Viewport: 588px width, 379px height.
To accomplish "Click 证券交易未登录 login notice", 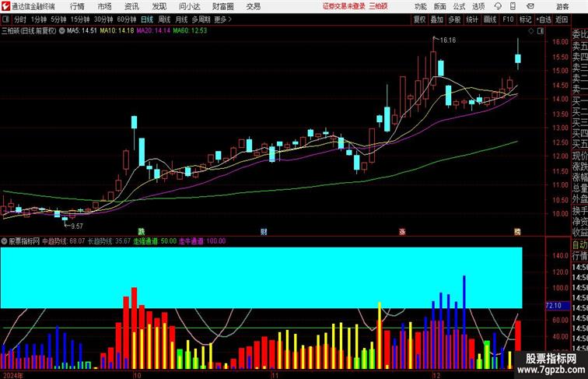I will [344, 6].
